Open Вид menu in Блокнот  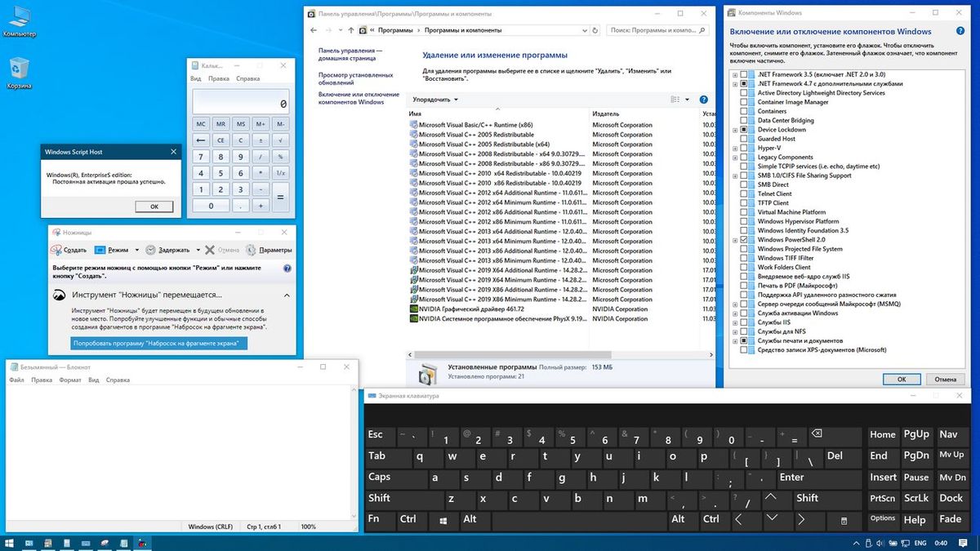94,380
